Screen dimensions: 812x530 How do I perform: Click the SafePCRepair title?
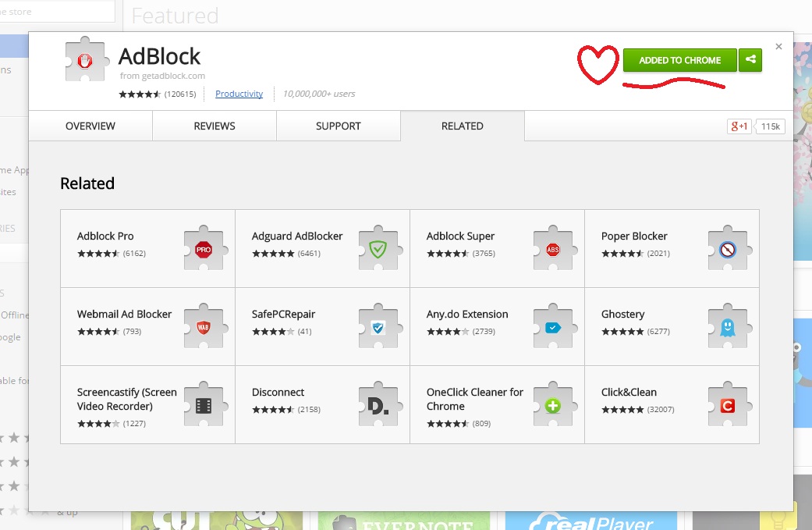click(x=283, y=314)
